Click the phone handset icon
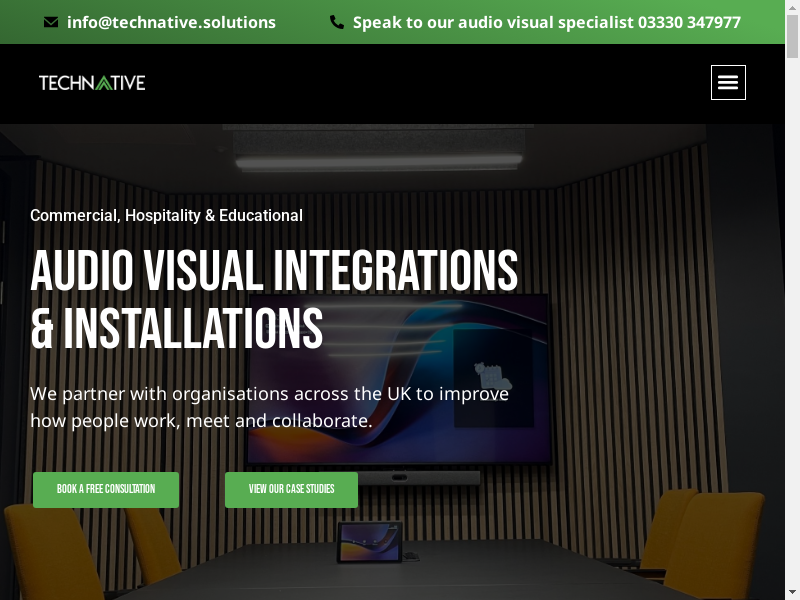Screen dimensions: 800x600 (x=337, y=22)
